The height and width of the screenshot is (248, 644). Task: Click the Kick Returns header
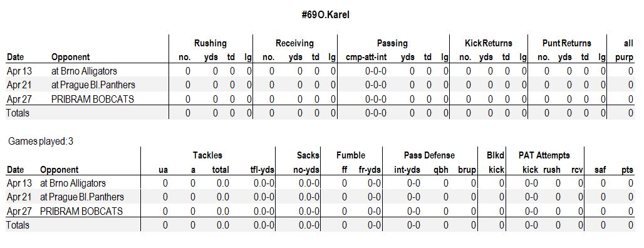coord(489,43)
